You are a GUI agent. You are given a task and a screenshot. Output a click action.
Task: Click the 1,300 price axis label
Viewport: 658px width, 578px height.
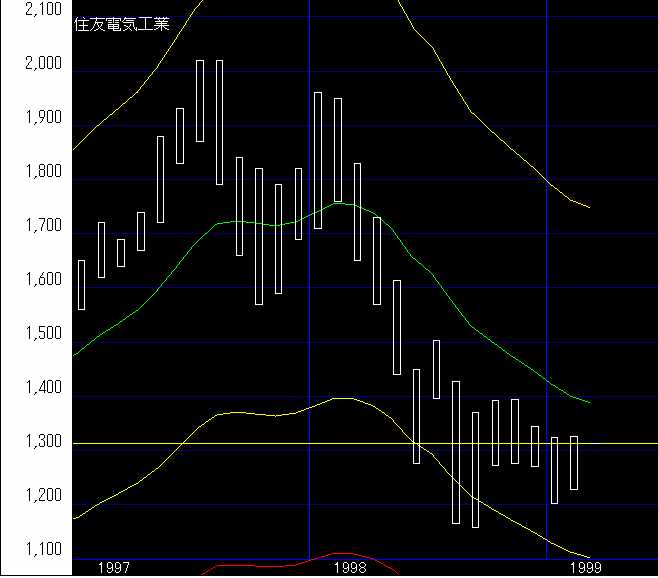41,442
